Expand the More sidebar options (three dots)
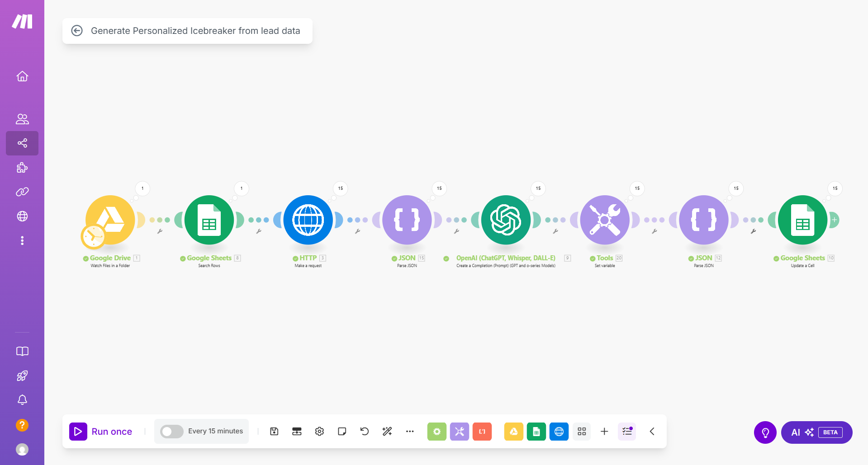868x465 pixels. tap(22, 240)
